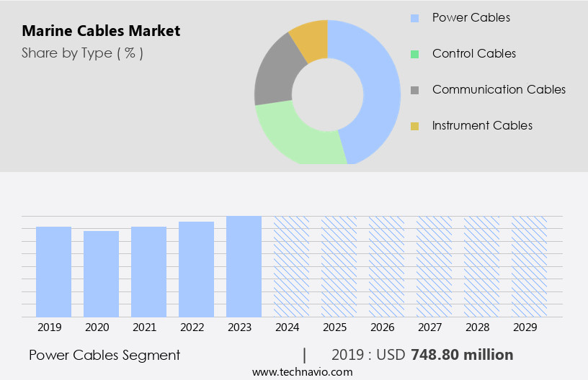Select the solid bar for 2019
588x380 pixels.
click(x=53, y=271)
